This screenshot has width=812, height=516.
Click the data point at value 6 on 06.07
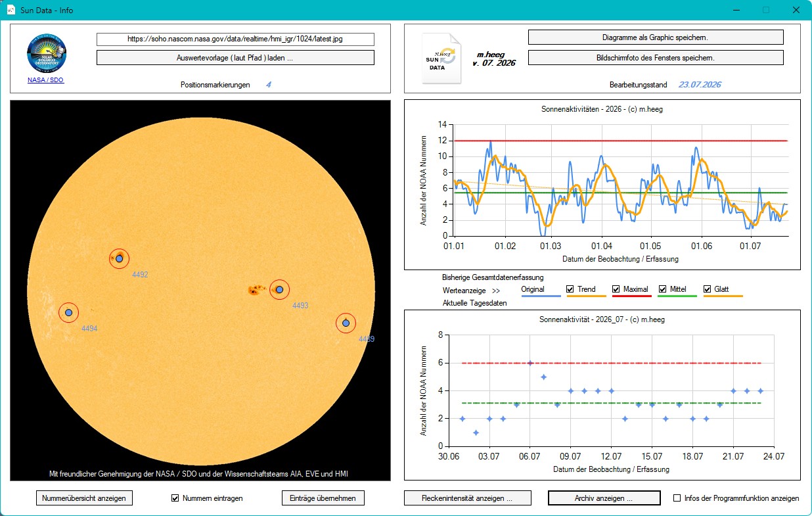pyautogui.click(x=530, y=363)
